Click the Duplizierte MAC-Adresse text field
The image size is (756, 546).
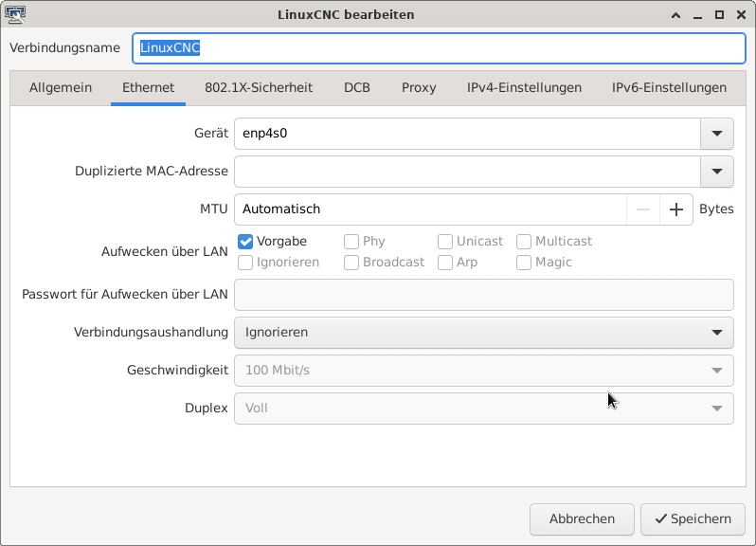467,172
